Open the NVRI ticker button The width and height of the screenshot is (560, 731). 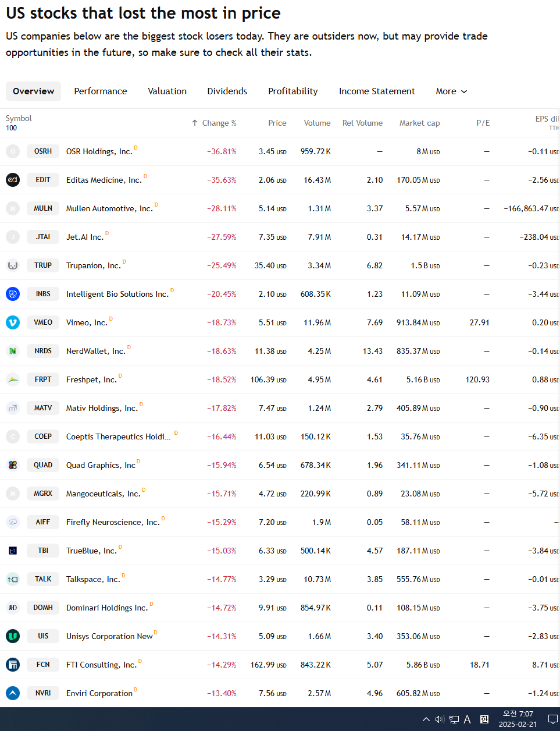point(43,693)
